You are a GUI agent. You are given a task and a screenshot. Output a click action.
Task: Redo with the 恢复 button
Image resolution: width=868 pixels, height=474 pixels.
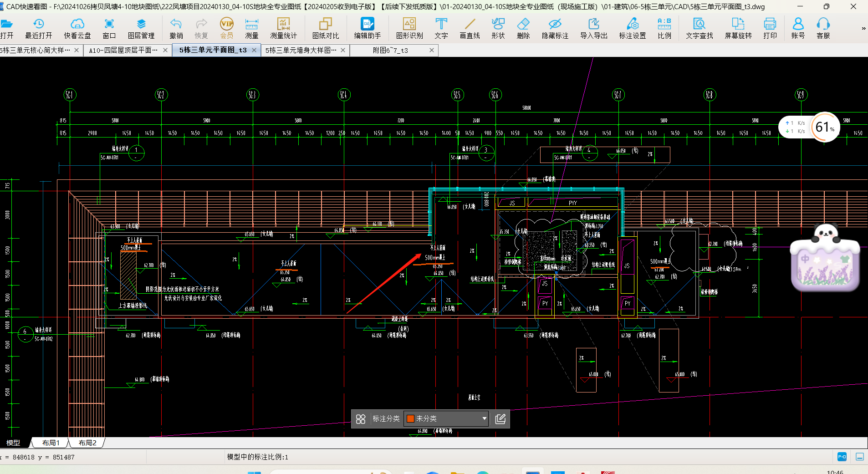[201, 28]
